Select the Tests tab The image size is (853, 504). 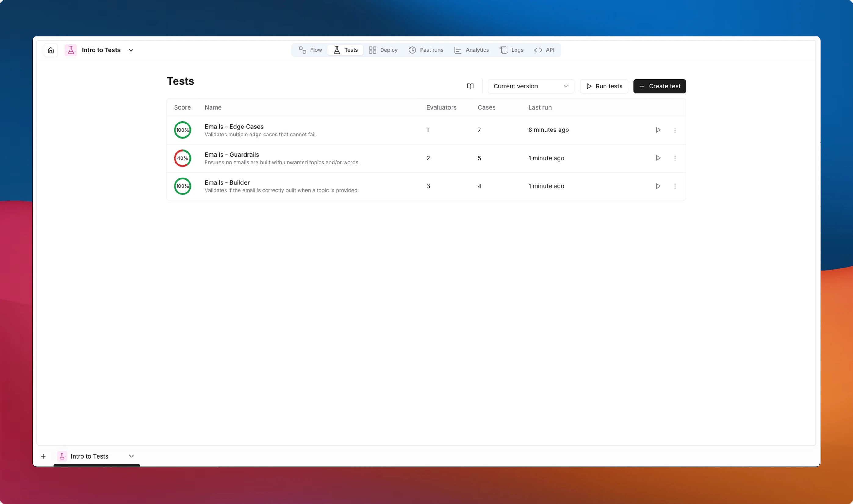pyautogui.click(x=345, y=50)
